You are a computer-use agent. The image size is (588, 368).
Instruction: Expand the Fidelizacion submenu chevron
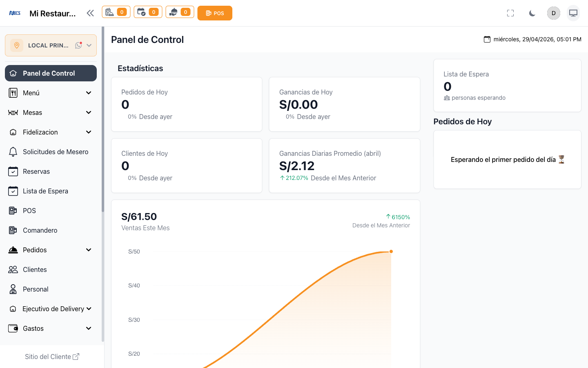89,132
